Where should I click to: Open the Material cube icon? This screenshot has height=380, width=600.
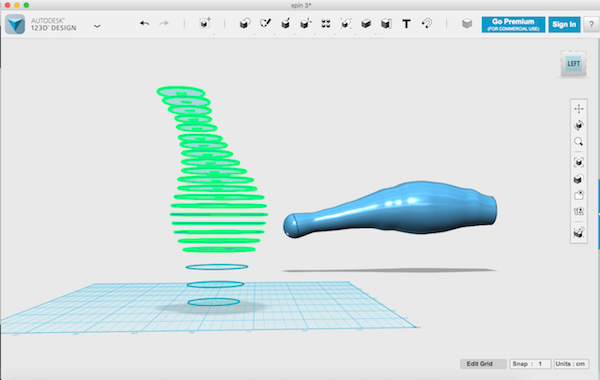pyautogui.click(x=467, y=24)
